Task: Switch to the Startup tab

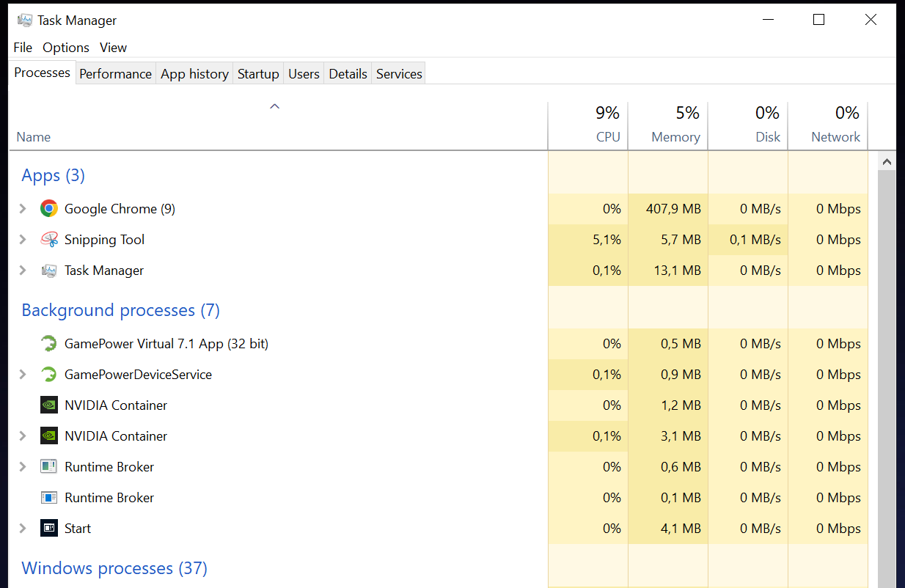Action: pyautogui.click(x=258, y=74)
